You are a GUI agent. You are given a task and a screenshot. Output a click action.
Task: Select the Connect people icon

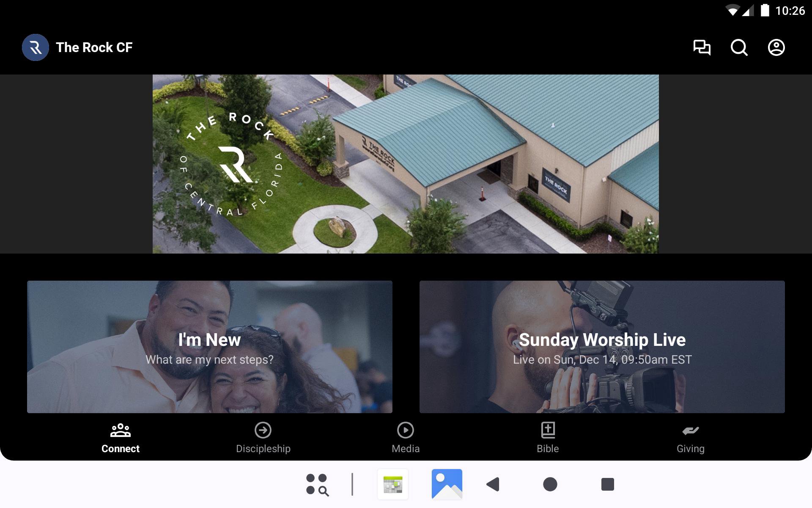[x=121, y=430]
